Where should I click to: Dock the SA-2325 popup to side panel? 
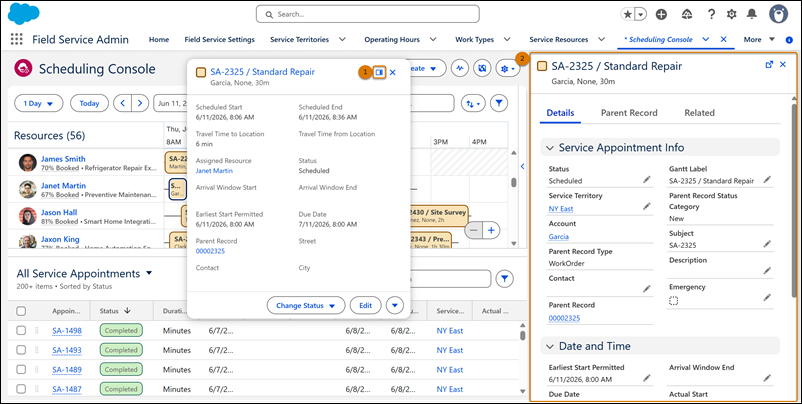[379, 73]
